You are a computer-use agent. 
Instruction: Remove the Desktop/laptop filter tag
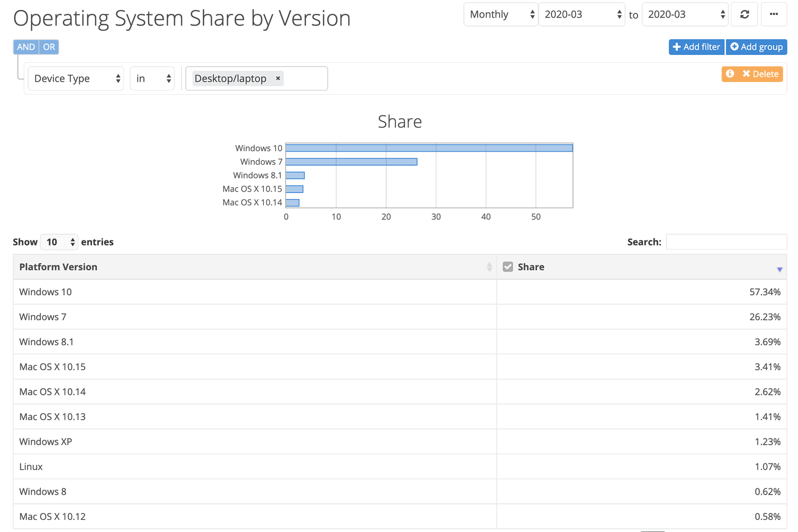[x=278, y=78]
